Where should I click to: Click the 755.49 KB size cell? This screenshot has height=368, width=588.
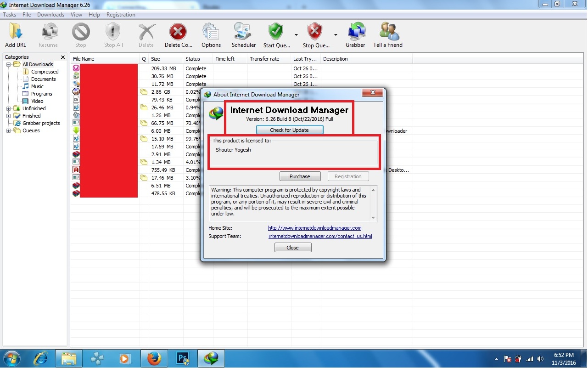click(x=163, y=170)
